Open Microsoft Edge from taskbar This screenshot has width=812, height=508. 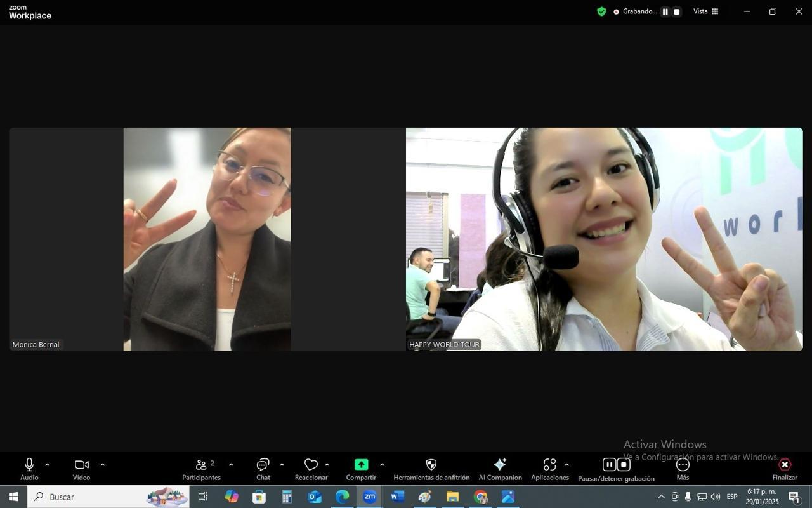tap(342, 497)
